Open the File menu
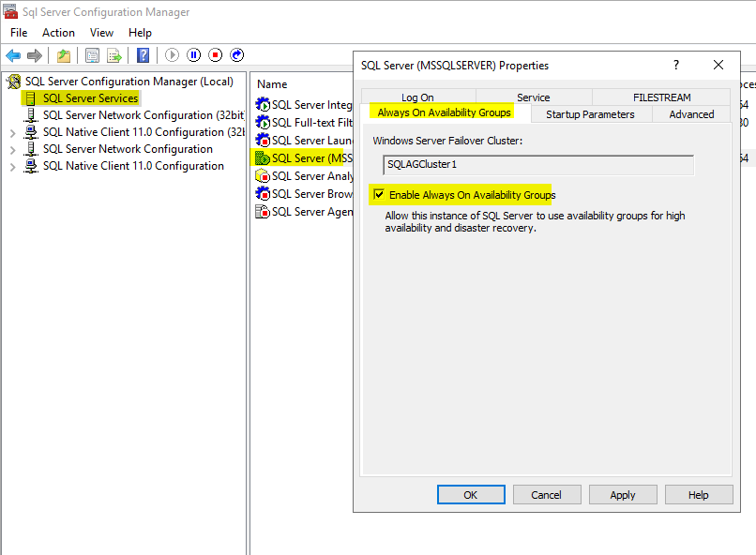Image resolution: width=756 pixels, height=555 pixels. pos(19,33)
